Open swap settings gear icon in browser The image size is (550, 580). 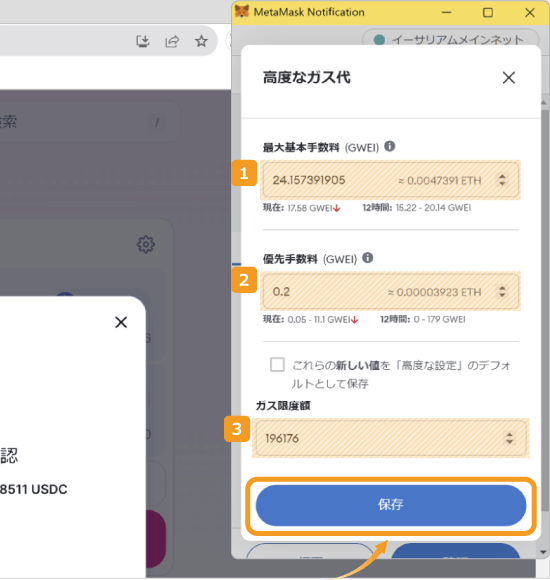tap(146, 244)
